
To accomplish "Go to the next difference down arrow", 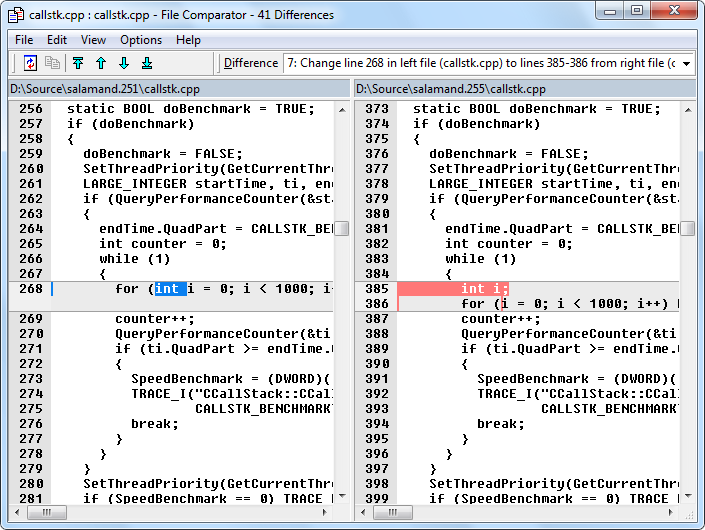I will 124,63.
